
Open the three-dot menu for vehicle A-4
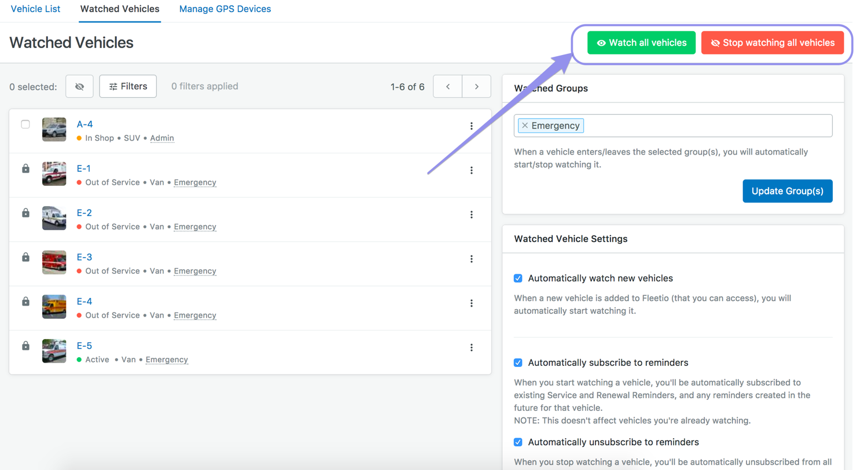472,126
